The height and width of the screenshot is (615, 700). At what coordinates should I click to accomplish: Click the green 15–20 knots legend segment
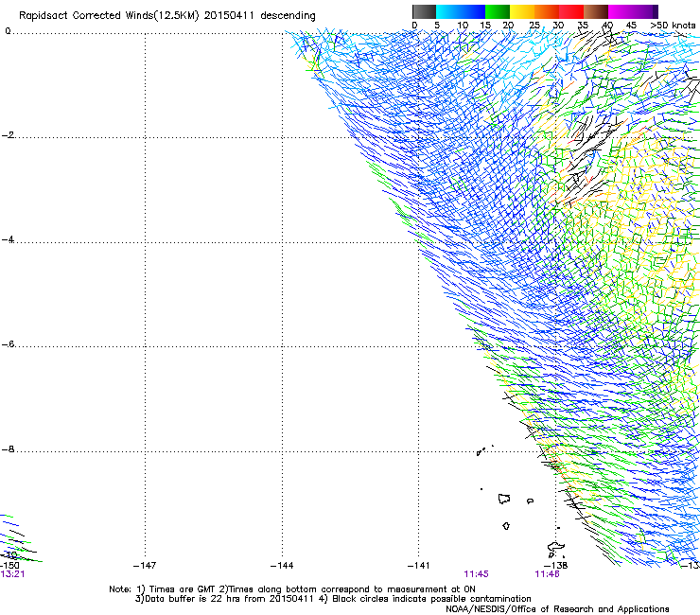[x=498, y=11]
